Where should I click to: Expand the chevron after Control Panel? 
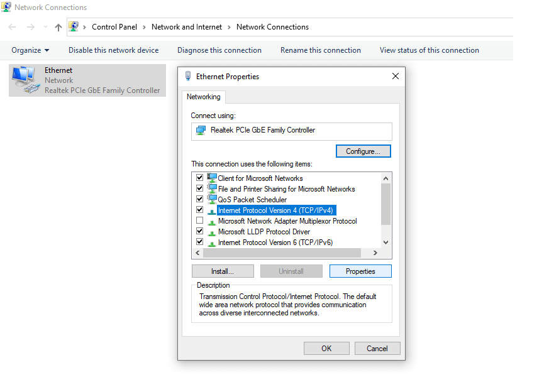click(x=144, y=27)
